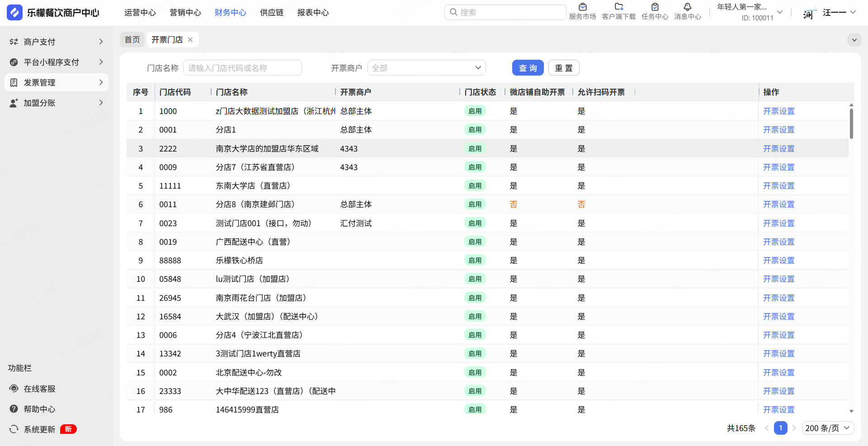
Task: Open 在线客服 online support
Action: (x=39, y=389)
